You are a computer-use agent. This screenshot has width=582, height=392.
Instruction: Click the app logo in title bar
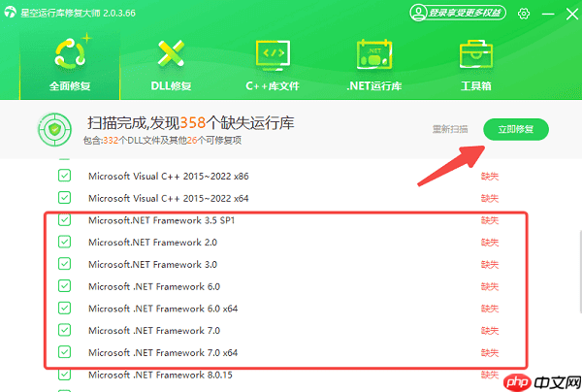[x=10, y=13]
